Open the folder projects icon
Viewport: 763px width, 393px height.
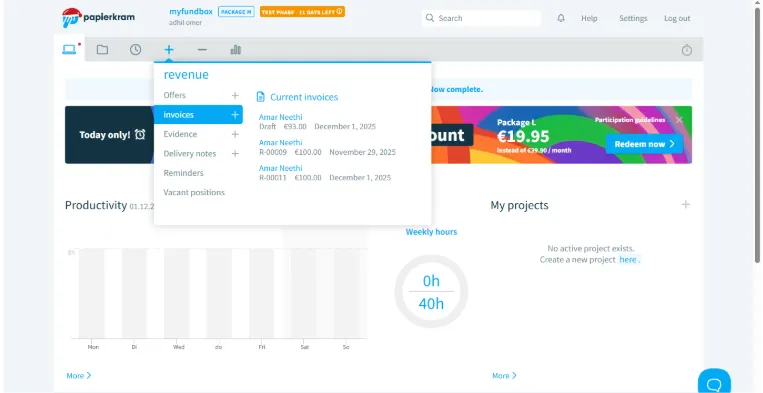click(x=102, y=50)
